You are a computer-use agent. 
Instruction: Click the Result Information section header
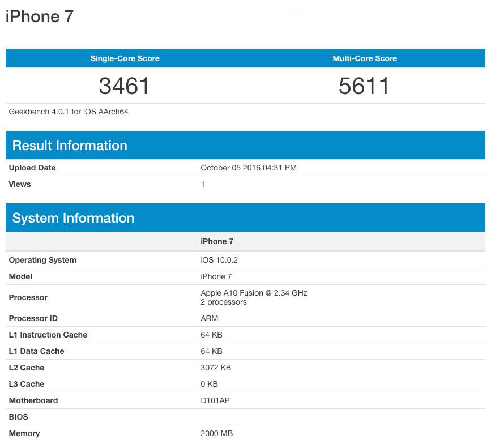click(70, 146)
